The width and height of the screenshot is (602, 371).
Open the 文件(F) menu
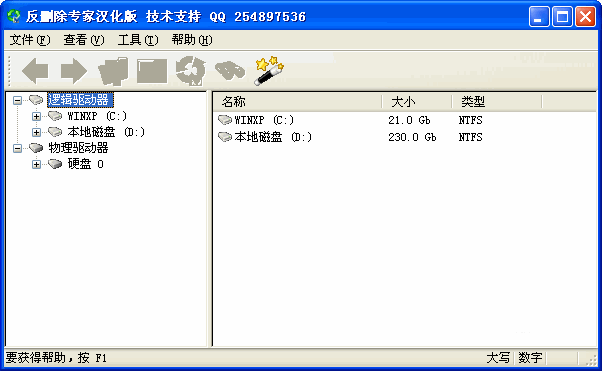pyautogui.click(x=30, y=40)
